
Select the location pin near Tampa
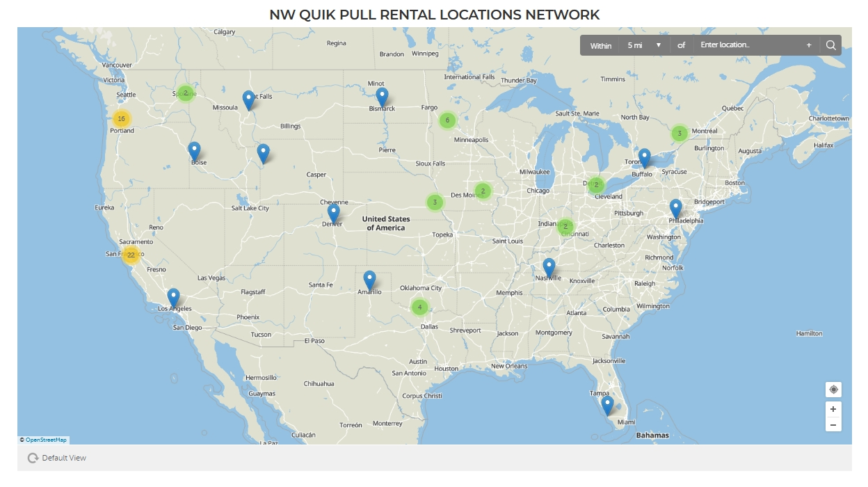pyautogui.click(x=606, y=404)
